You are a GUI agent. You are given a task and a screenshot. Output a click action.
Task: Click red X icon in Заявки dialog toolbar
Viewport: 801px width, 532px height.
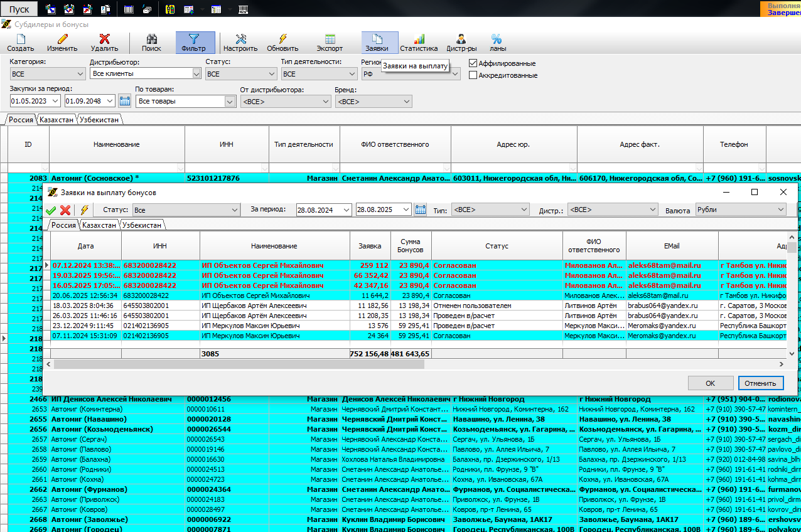(65, 210)
